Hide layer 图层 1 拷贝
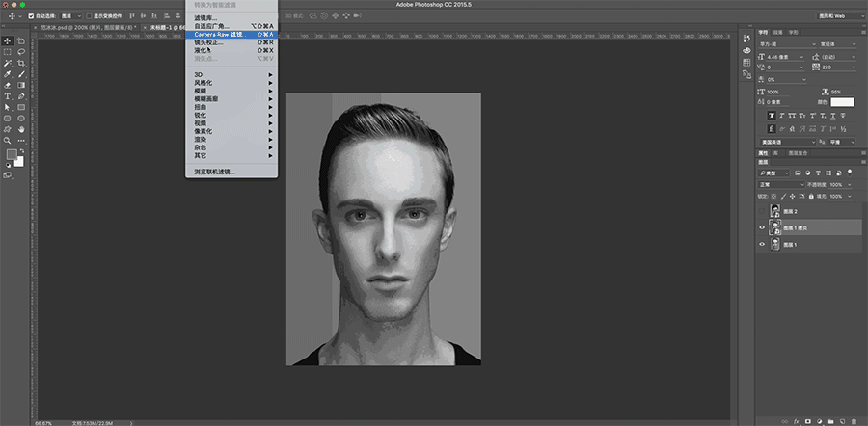Image resolution: width=868 pixels, height=426 pixels. [762, 227]
